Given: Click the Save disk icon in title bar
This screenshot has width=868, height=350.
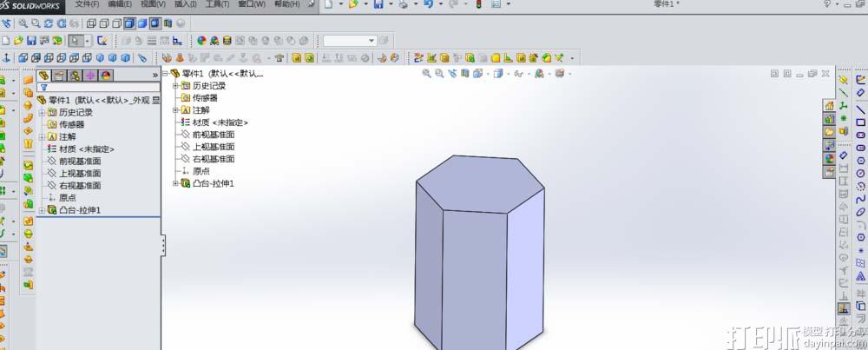Looking at the screenshot, I should [378, 3].
